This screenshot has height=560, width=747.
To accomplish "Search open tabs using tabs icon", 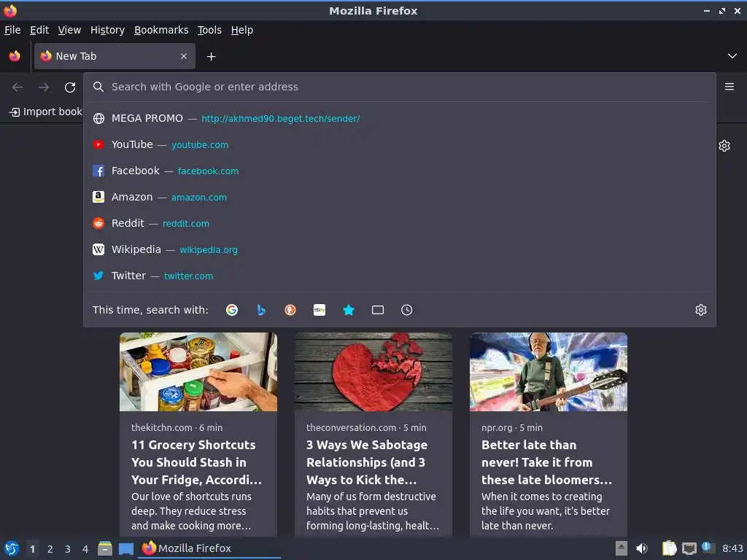I will pyautogui.click(x=378, y=310).
